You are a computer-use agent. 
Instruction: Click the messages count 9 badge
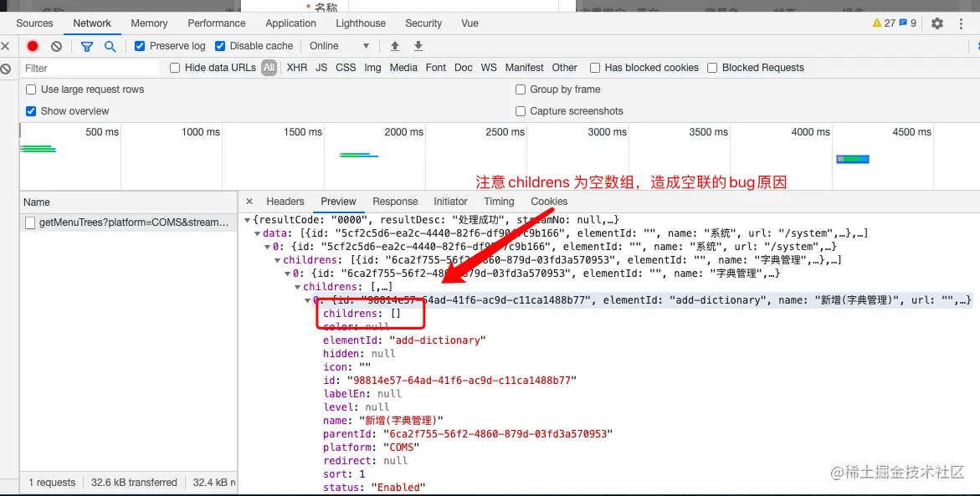pos(908,23)
